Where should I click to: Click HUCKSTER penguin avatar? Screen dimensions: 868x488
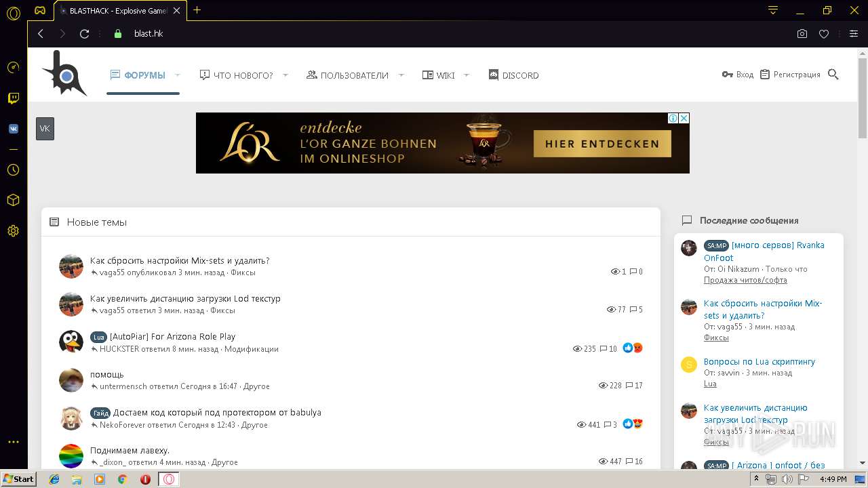click(x=71, y=342)
